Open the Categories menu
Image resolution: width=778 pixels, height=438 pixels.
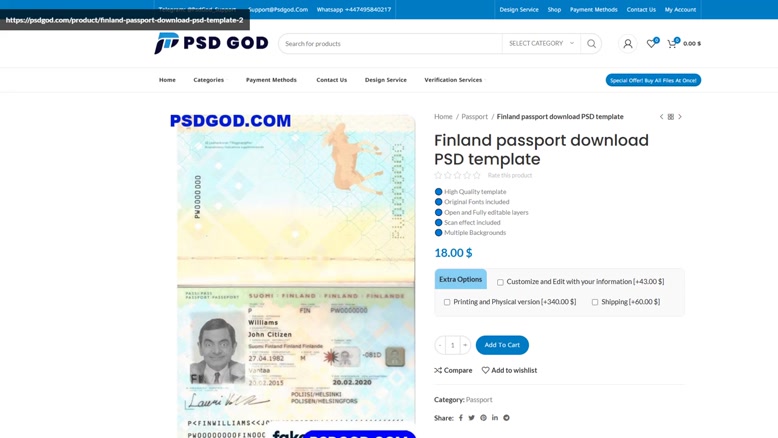coord(208,80)
